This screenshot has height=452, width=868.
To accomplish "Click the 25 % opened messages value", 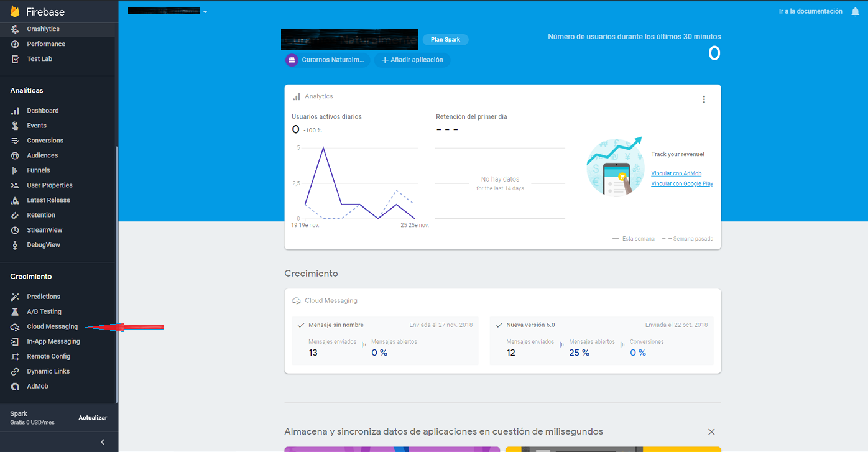I will pyautogui.click(x=579, y=353).
